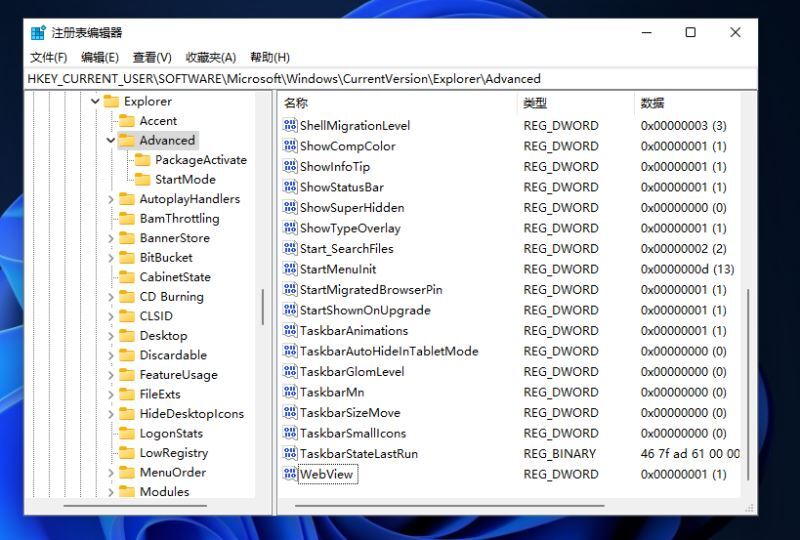This screenshot has height=540, width=800.
Task: Click the CD Burning folder icon
Action: coord(126,297)
